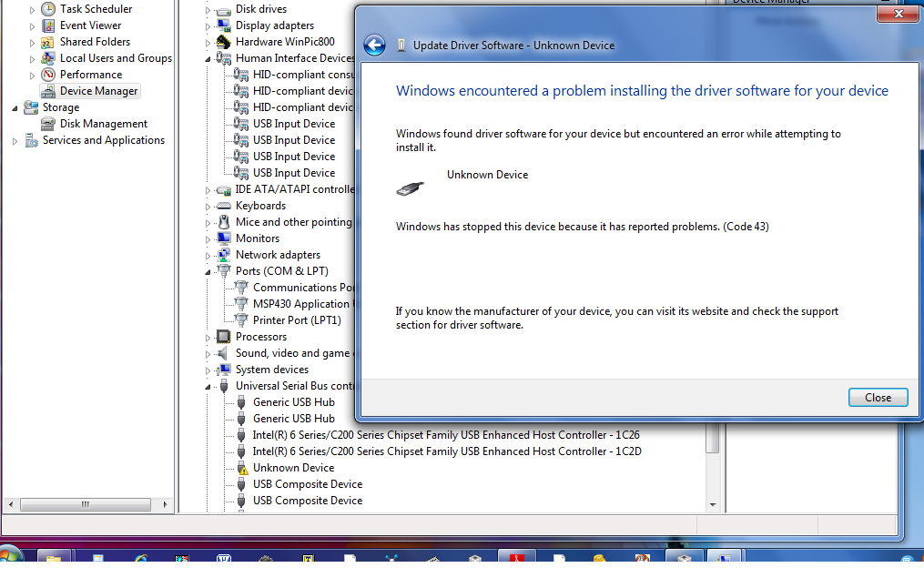Viewport: 924px width, 588px height.
Task: Select the Mice and other pointing devices icon
Action: [222, 221]
